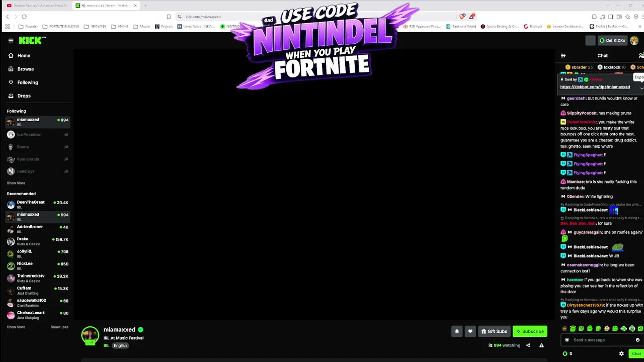Screen dimensions: 644x362
Task: Open the Kick hamburger menu
Action: [x=11, y=41]
